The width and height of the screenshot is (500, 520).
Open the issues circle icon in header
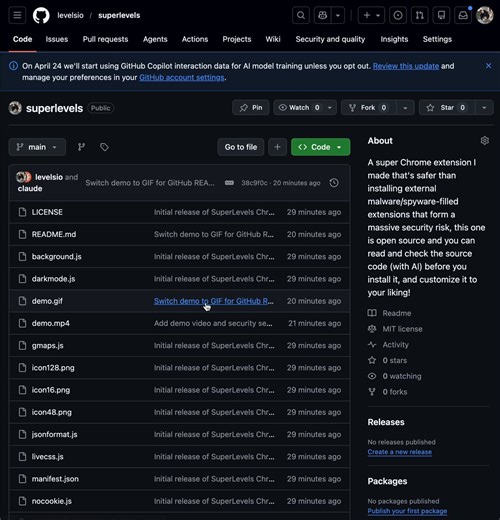click(x=398, y=15)
